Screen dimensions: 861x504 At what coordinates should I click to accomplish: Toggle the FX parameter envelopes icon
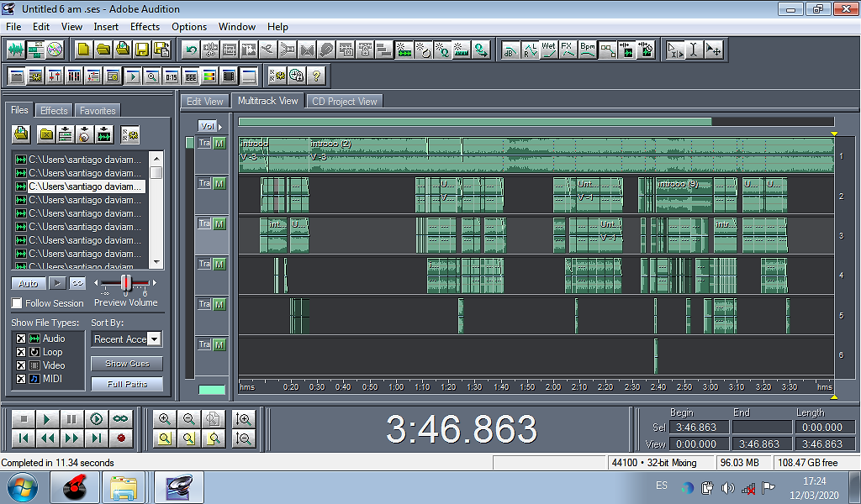coord(568,50)
